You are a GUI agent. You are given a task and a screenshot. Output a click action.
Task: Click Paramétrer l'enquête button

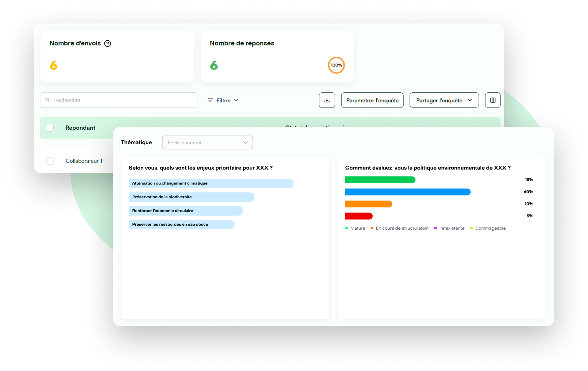click(372, 100)
